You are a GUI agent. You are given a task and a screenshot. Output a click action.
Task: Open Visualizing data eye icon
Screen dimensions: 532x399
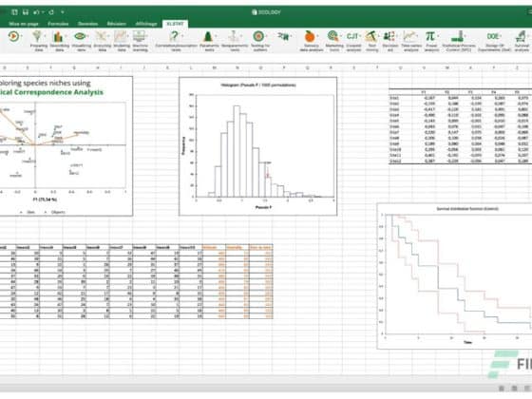coord(80,36)
